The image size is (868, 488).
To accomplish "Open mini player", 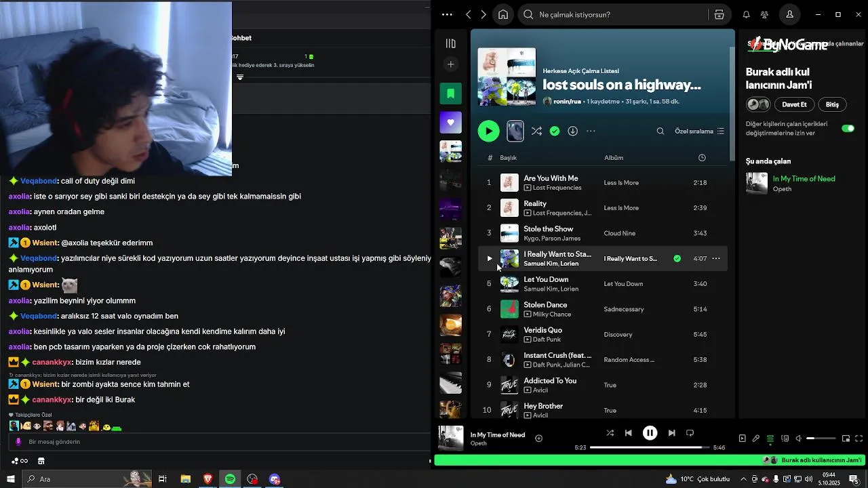I will pos(846,439).
